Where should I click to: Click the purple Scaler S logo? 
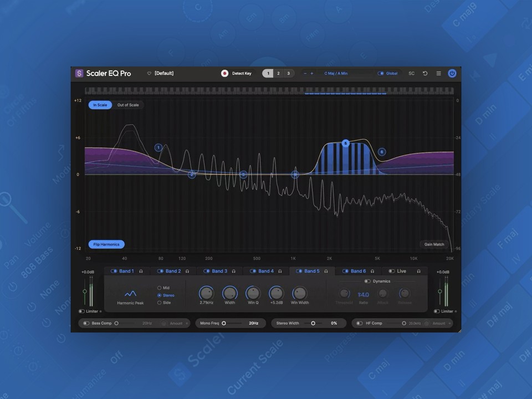pyautogui.click(x=79, y=73)
